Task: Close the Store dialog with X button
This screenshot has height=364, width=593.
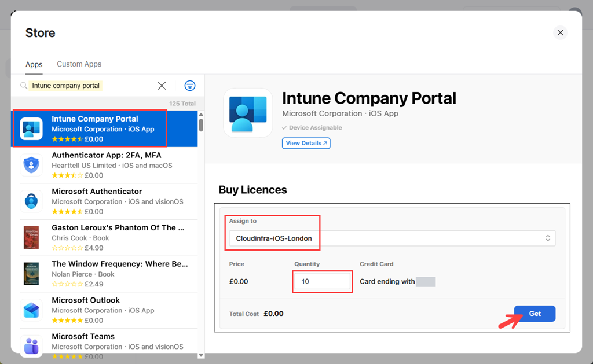Action: click(x=560, y=33)
